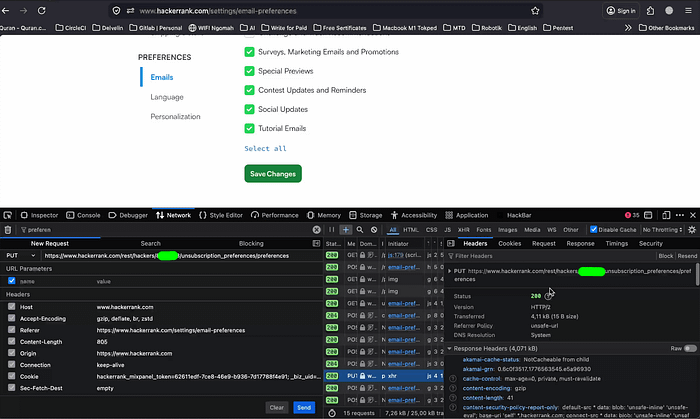Uncheck Surveys, Marketing Emails and Promotions

pos(249,52)
